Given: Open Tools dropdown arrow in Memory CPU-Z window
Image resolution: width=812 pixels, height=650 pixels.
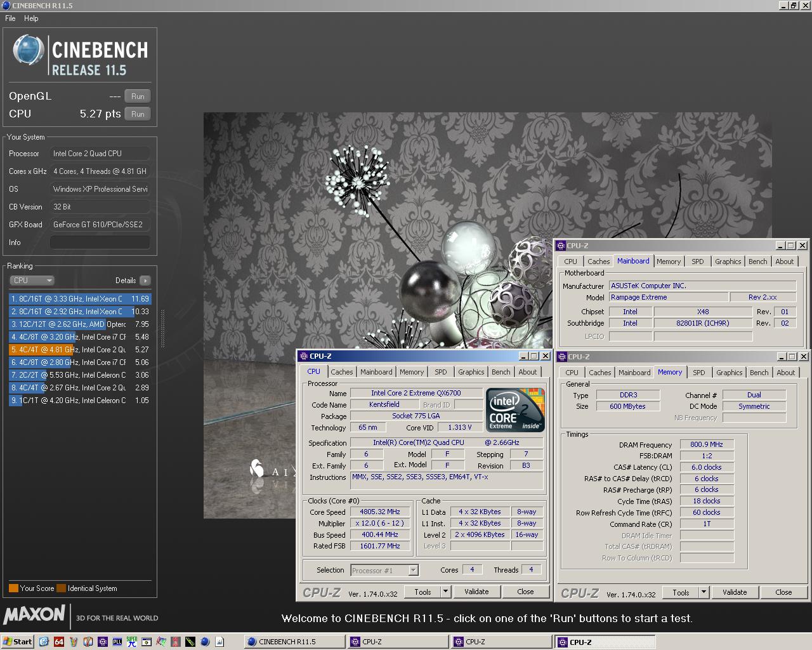Looking at the screenshot, I should click(x=704, y=593).
